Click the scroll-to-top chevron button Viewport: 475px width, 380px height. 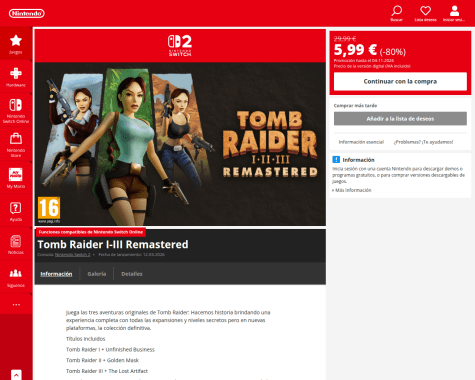[x=16, y=375]
